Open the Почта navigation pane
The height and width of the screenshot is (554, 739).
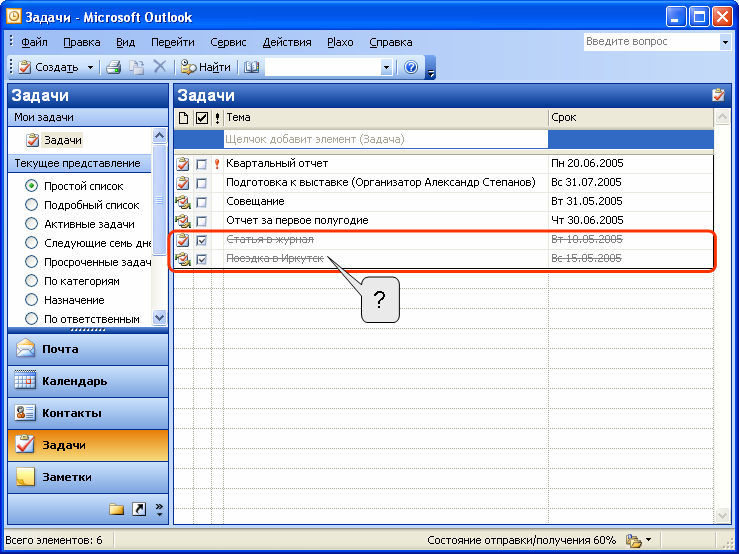pos(88,349)
